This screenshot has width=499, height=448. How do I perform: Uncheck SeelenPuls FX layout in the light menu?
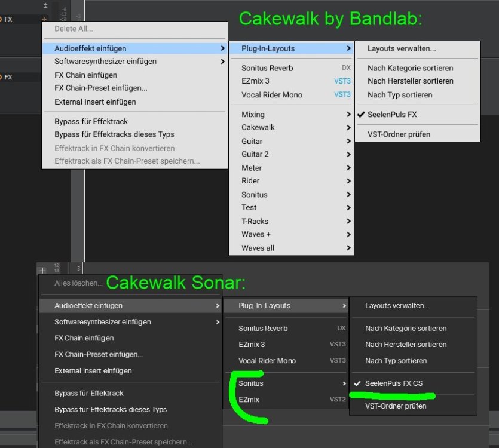tap(418, 115)
